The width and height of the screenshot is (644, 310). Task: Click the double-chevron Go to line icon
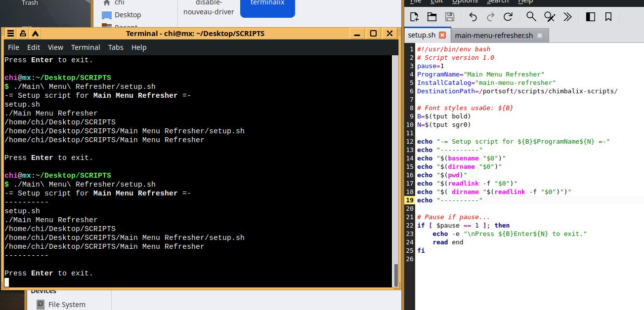[x=567, y=17]
